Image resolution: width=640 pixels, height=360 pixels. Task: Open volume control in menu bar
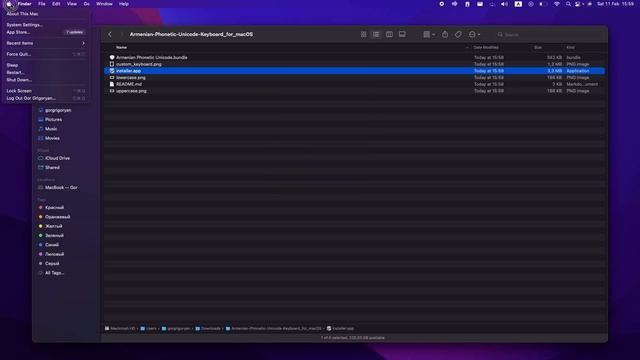pyautogui.click(x=504, y=4)
